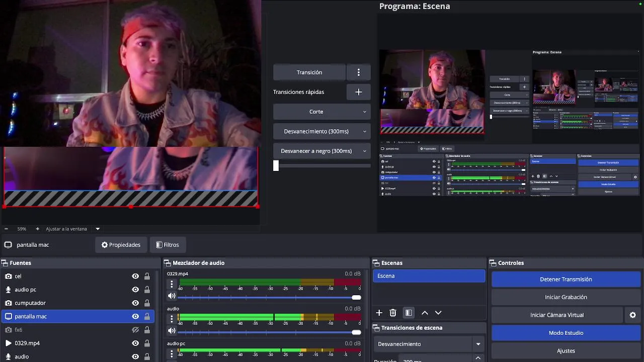The height and width of the screenshot is (362, 644).
Task: Lock the cel source
Action: tap(147, 276)
